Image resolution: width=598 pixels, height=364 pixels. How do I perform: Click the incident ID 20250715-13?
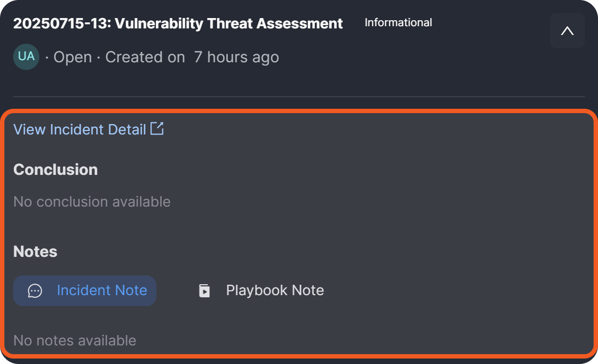tap(60, 24)
